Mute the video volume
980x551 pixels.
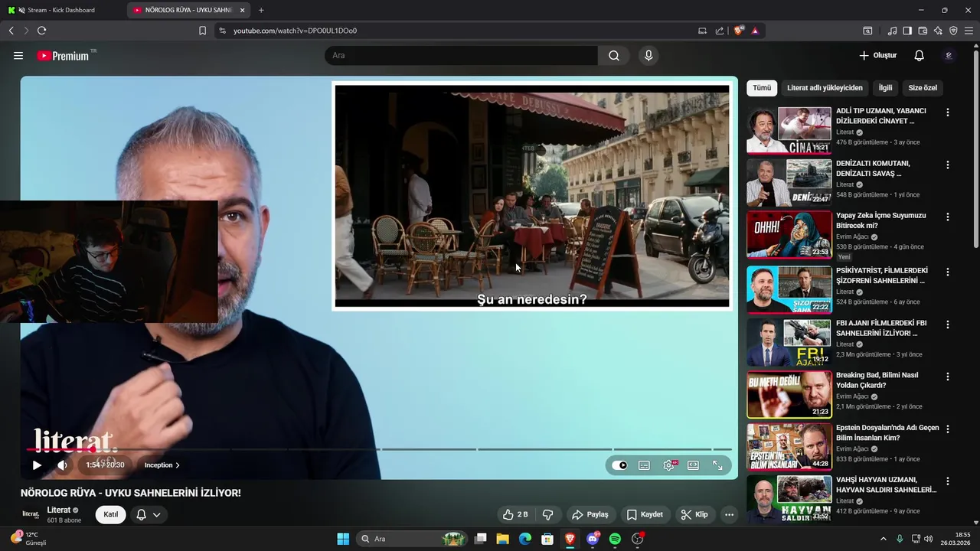(x=62, y=465)
